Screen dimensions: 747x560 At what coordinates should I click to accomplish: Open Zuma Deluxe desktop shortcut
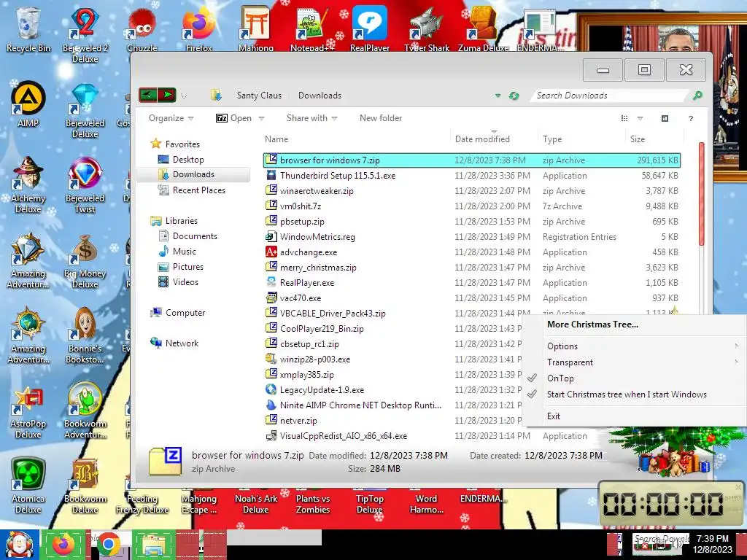point(483,28)
